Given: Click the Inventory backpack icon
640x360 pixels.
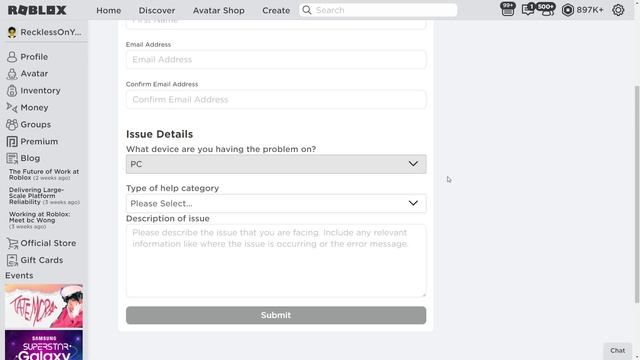Looking at the screenshot, I should click(12, 91).
